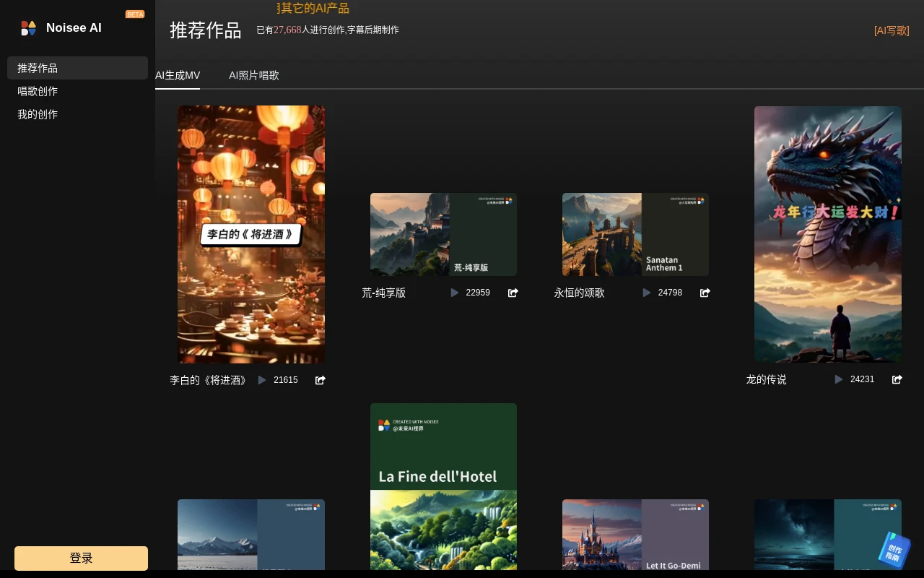Share the 永恒的颂歌 video

[705, 293]
